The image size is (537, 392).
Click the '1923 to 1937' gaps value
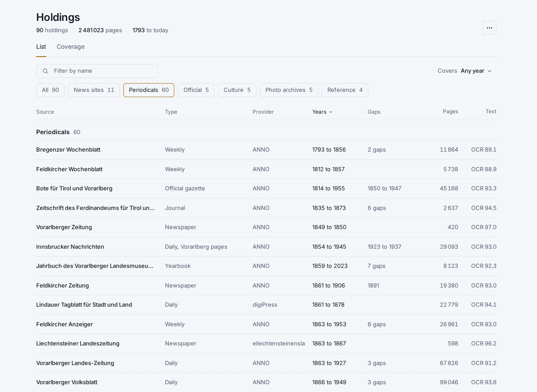pos(384,247)
